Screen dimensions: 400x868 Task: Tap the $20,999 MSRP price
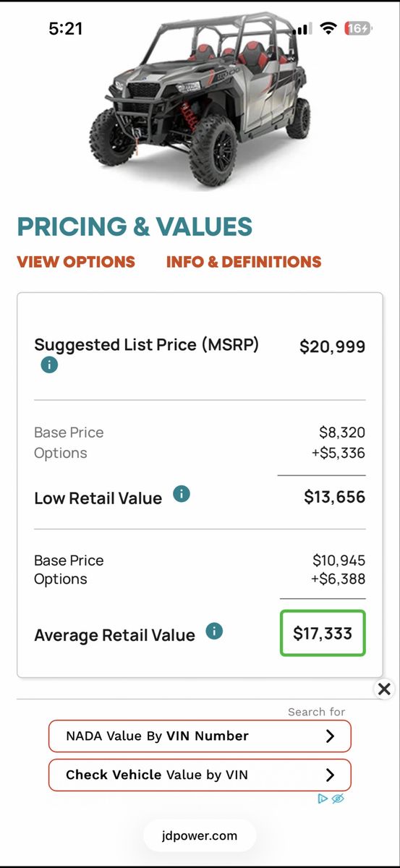tap(333, 346)
